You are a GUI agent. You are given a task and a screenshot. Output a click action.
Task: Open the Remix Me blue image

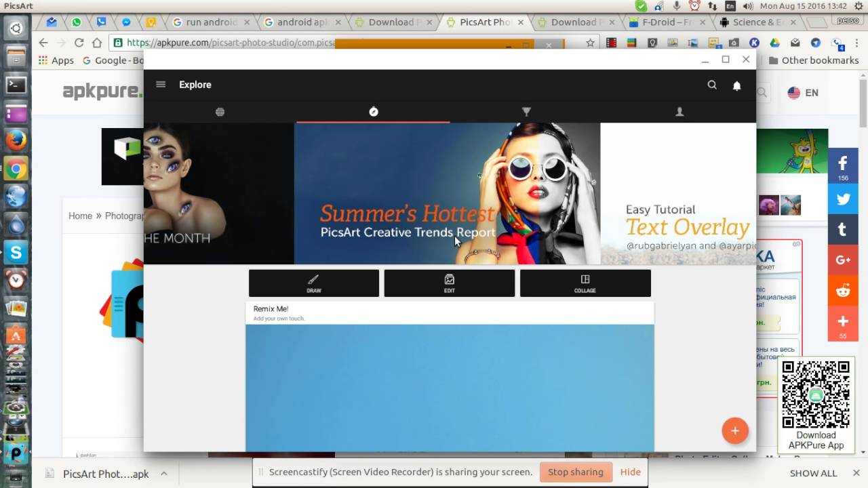tap(450, 388)
